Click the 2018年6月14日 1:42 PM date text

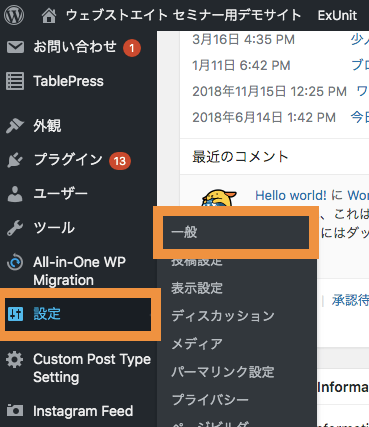[x=264, y=117]
